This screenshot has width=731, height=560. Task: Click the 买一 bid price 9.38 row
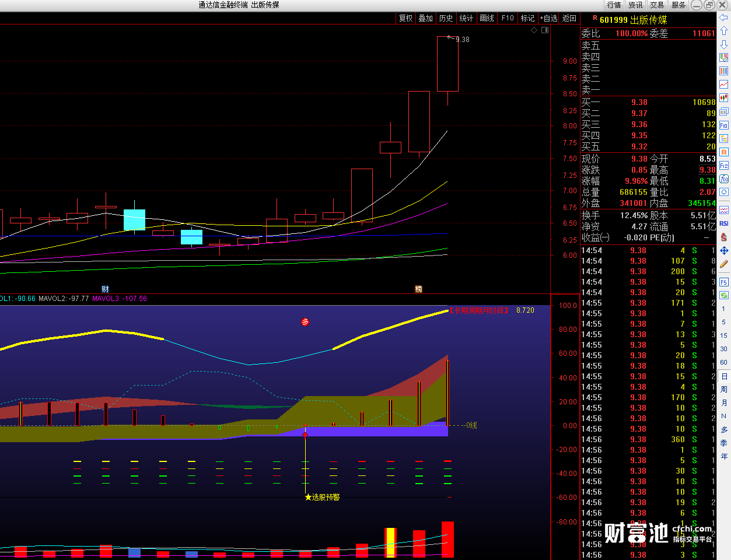648,102
